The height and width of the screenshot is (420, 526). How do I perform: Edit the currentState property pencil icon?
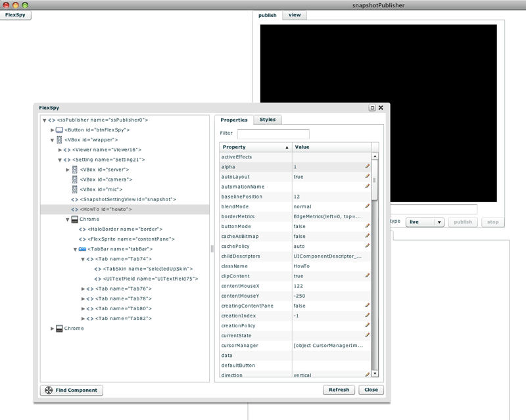[x=368, y=335]
